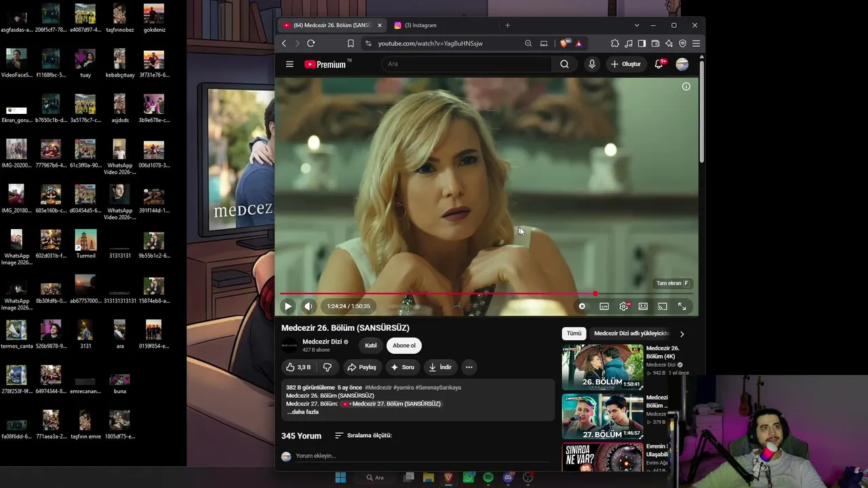Share the video via Paylaş

[x=361, y=367]
